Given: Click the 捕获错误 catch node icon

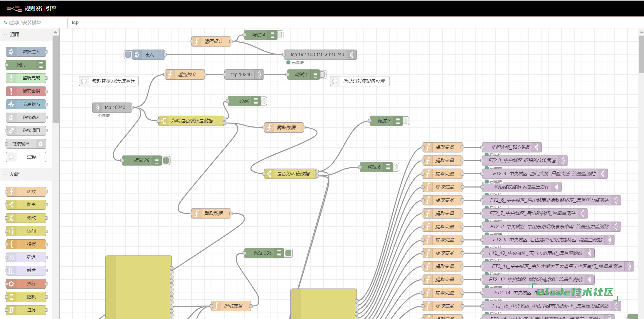Looking at the screenshot, I should point(11,91).
